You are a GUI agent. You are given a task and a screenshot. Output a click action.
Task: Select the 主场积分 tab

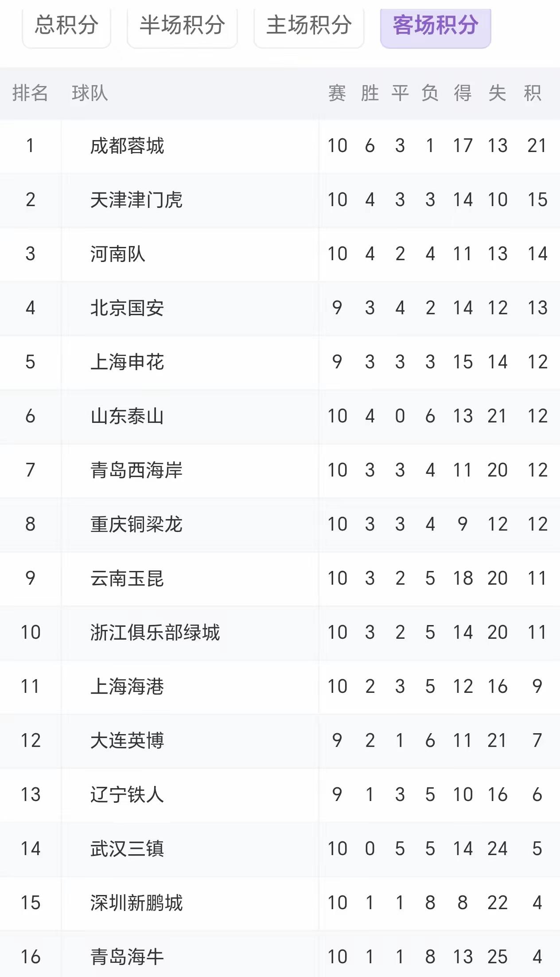[309, 26]
